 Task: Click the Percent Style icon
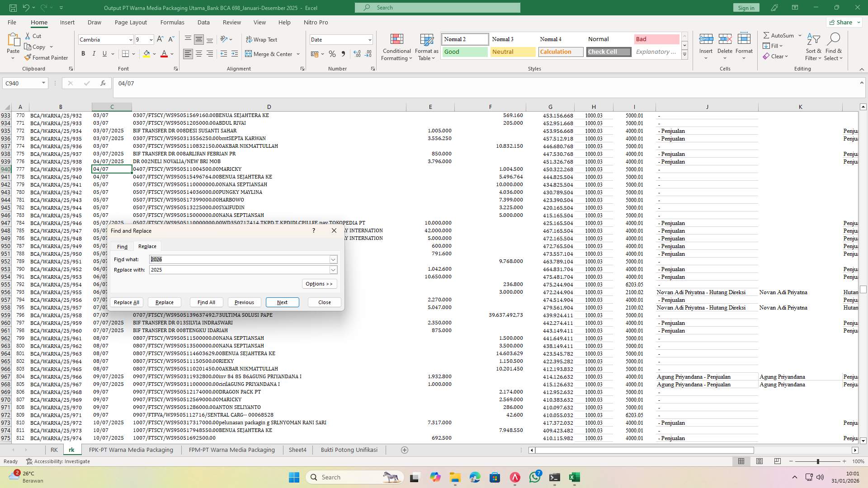click(x=332, y=54)
